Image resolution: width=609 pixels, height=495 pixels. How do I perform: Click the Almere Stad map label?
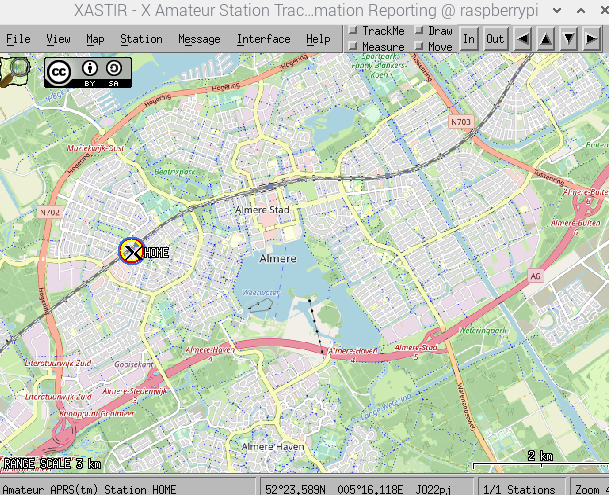pyautogui.click(x=263, y=209)
